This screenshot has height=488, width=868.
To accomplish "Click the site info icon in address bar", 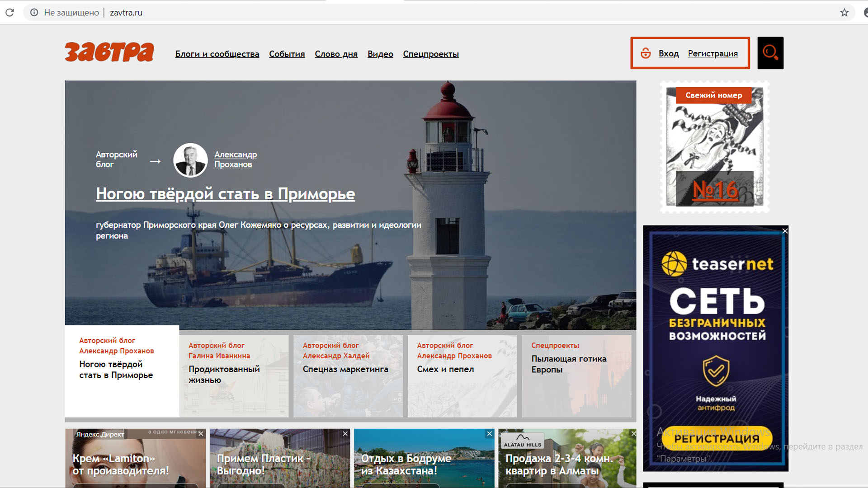I will coord(34,13).
